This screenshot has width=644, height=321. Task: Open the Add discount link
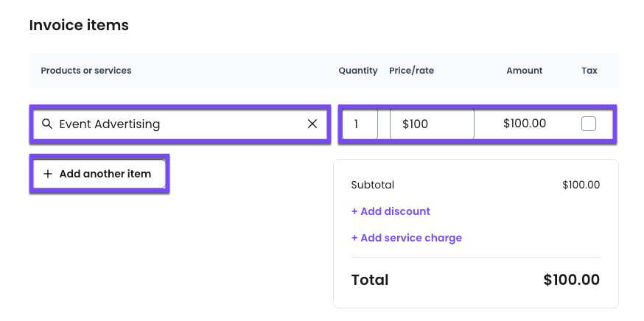391,211
